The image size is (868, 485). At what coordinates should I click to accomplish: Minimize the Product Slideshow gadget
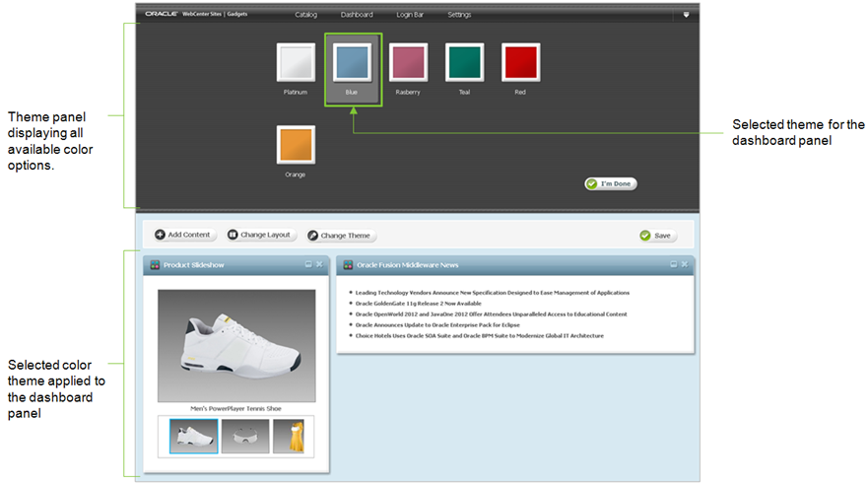(x=308, y=264)
